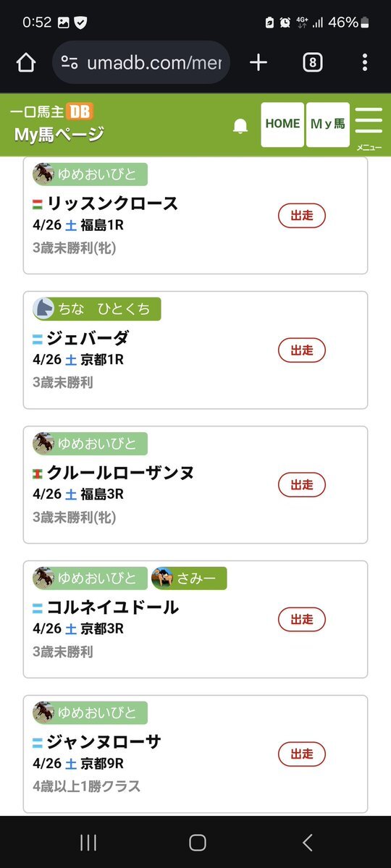Click the My馬 button in header

pyautogui.click(x=328, y=125)
